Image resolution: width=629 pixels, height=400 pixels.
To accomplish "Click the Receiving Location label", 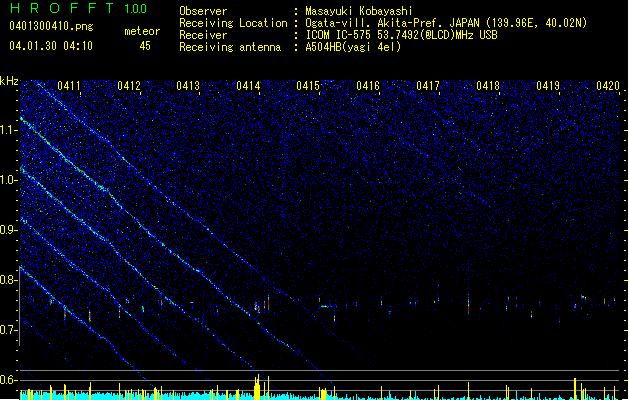I will pyautogui.click(x=233, y=23).
